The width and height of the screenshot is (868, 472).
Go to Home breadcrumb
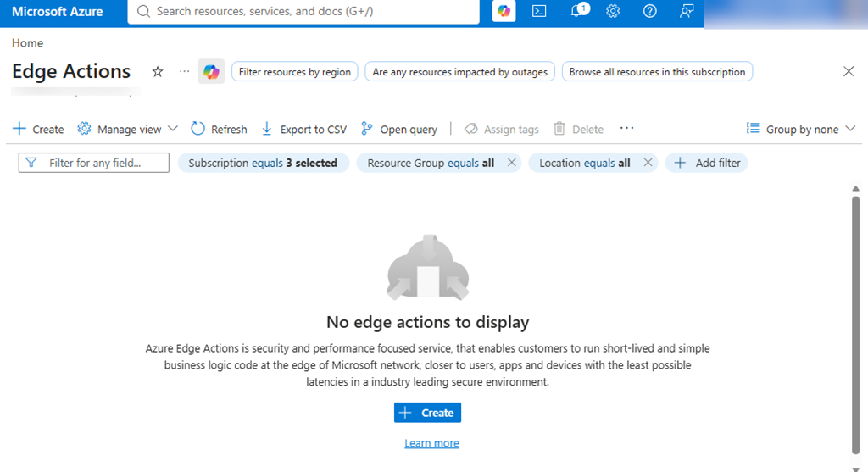pos(28,42)
